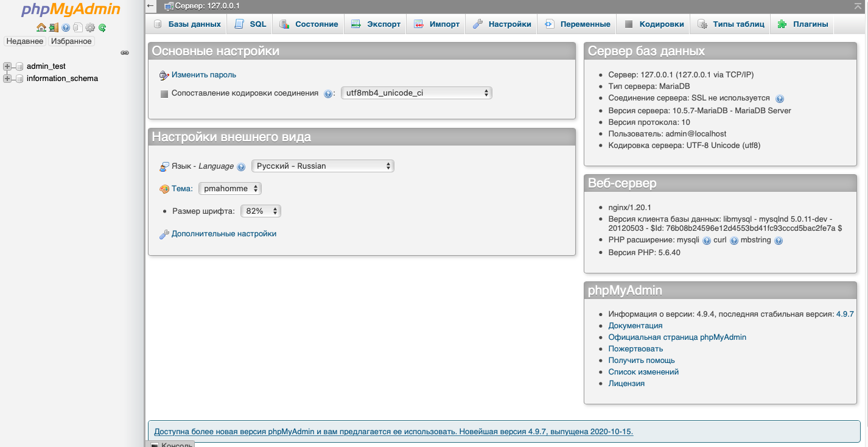Viewport: 868px width, 447px height.
Task: Open the Лицензия link
Action: click(x=626, y=384)
